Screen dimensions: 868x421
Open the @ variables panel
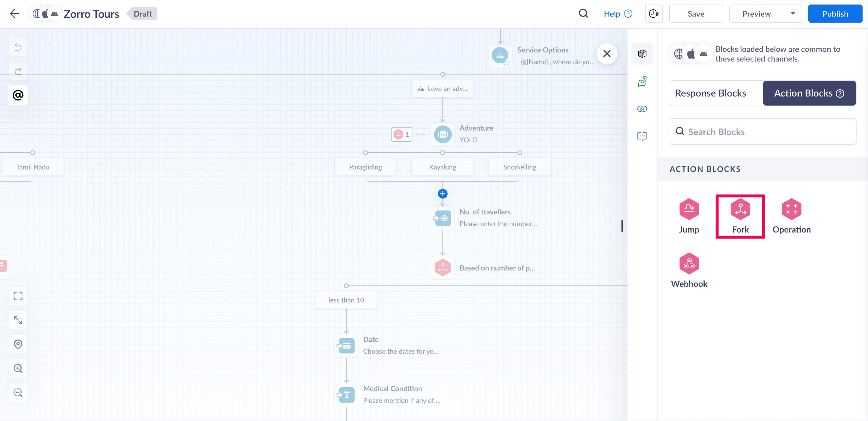[x=18, y=95]
